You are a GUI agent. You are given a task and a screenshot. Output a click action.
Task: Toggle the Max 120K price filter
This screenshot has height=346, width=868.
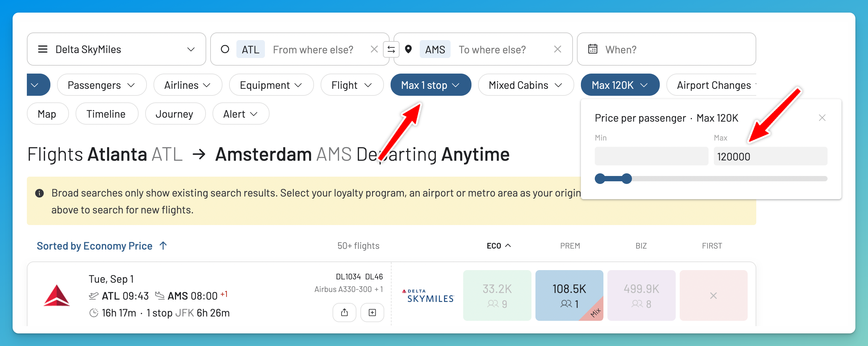tap(620, 85)
